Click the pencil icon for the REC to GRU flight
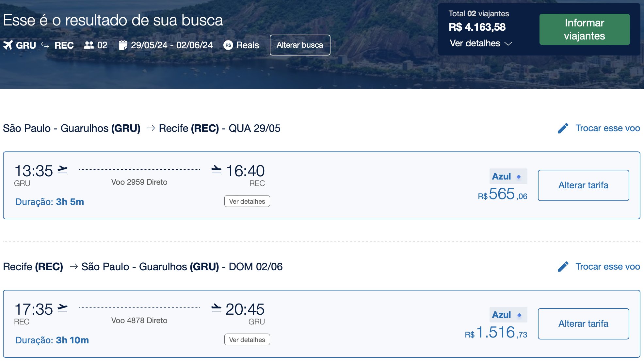The image size is (644, 361). (x=563, y=267)
